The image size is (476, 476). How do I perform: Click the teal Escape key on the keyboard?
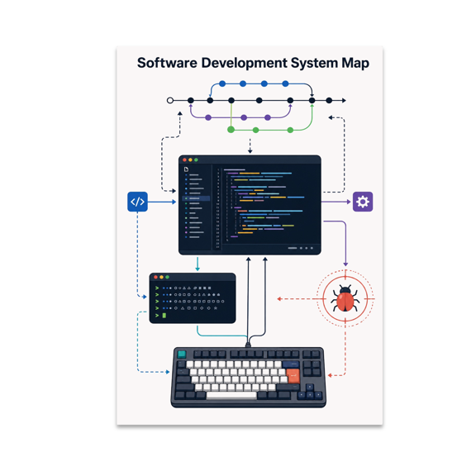coord(182,354)
